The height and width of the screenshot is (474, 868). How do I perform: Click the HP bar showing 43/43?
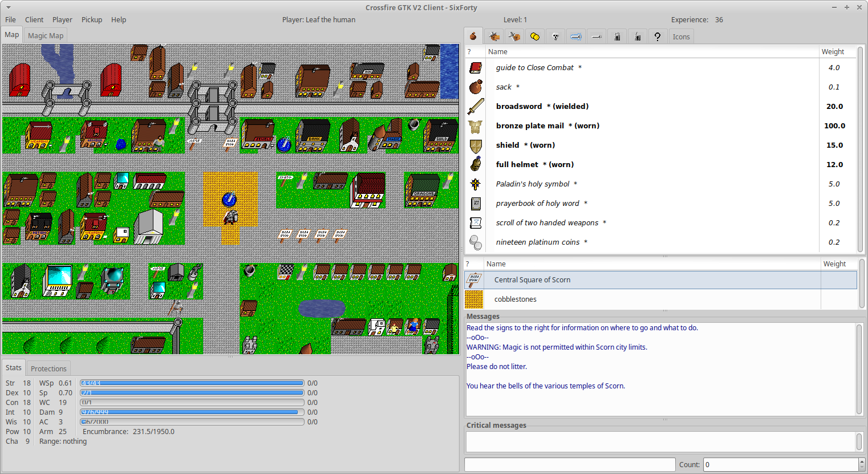192,383
